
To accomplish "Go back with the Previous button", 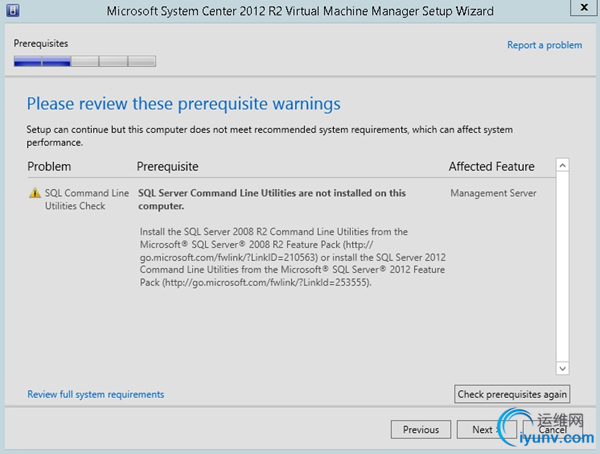I will (x=421, y=430).
